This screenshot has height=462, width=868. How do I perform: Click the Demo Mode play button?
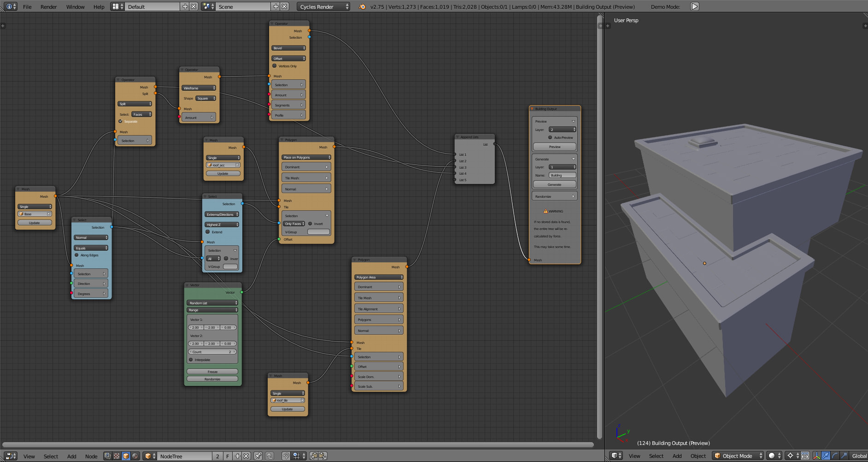tap(695, 6)
